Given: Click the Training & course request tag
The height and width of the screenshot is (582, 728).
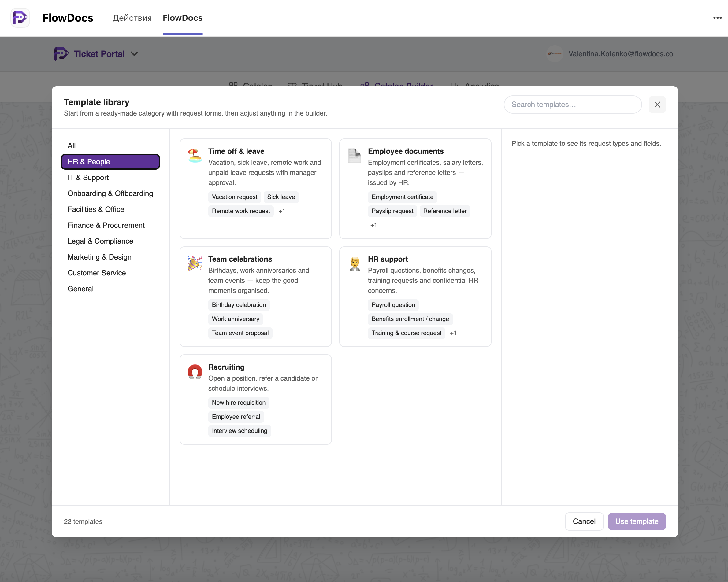Looking at the screenshot, I should click(406, 333).
